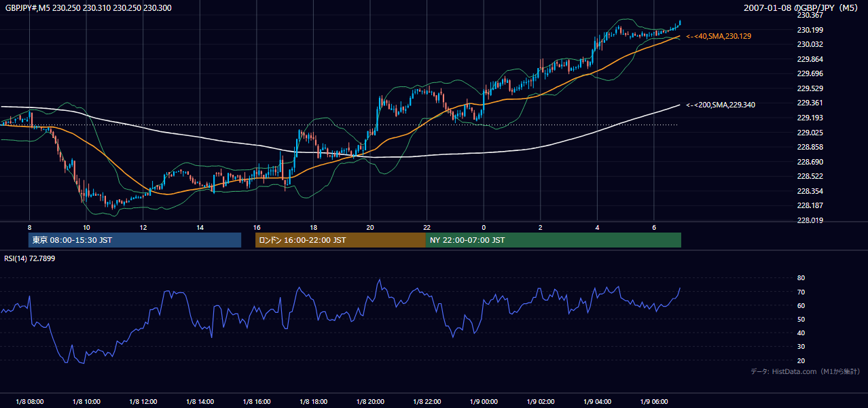This screenshot has height=408, width=868.
Task: Click RSI scale value 30
Action: point(801,347)
